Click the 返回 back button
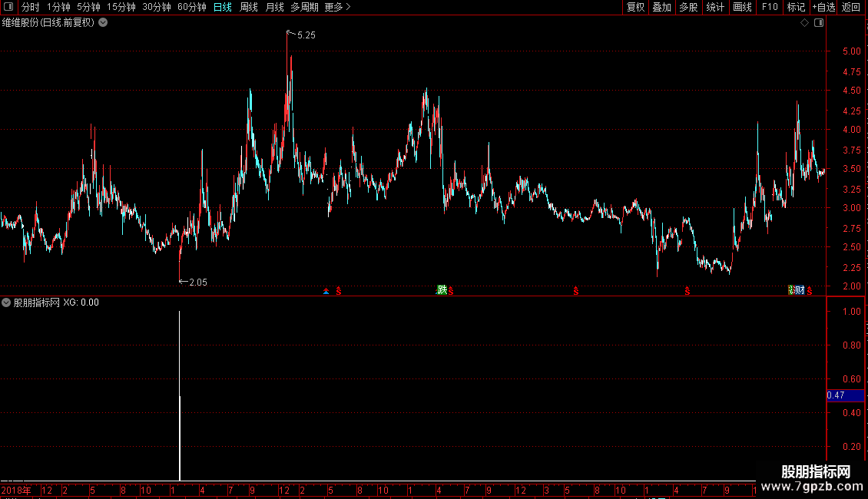The height and width of the screenshot is (499, 868). [x=851, y=7]
